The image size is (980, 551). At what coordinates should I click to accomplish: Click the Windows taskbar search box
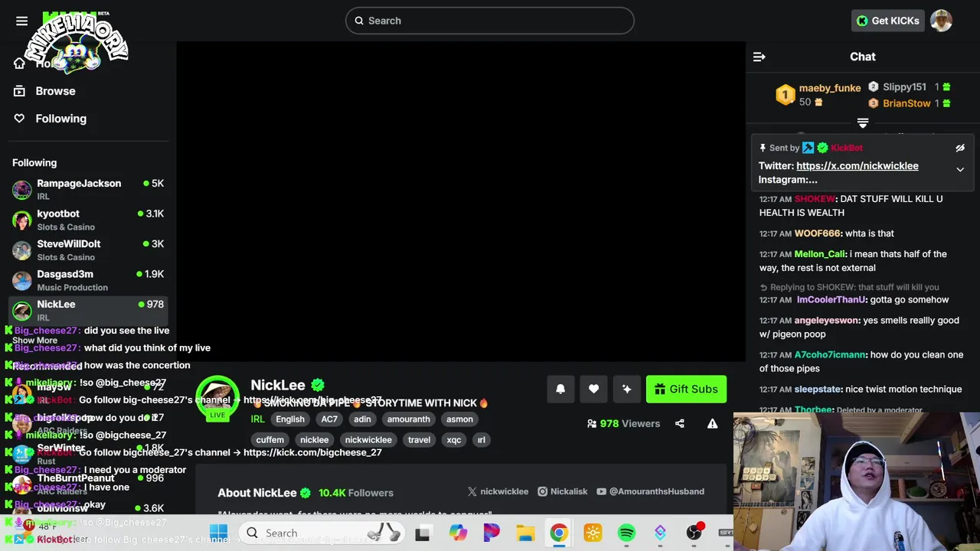pyautogui.click(x=322, y=533)
